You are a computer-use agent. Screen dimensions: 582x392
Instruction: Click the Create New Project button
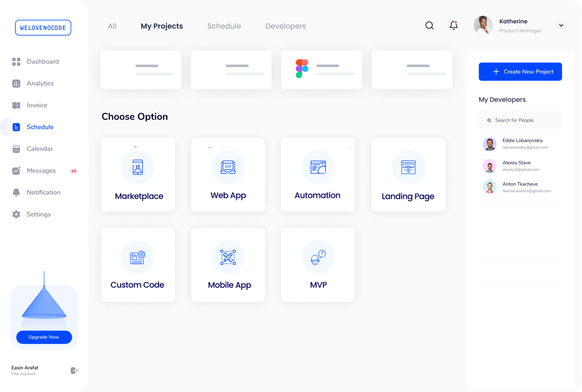[x=520, y=71]
